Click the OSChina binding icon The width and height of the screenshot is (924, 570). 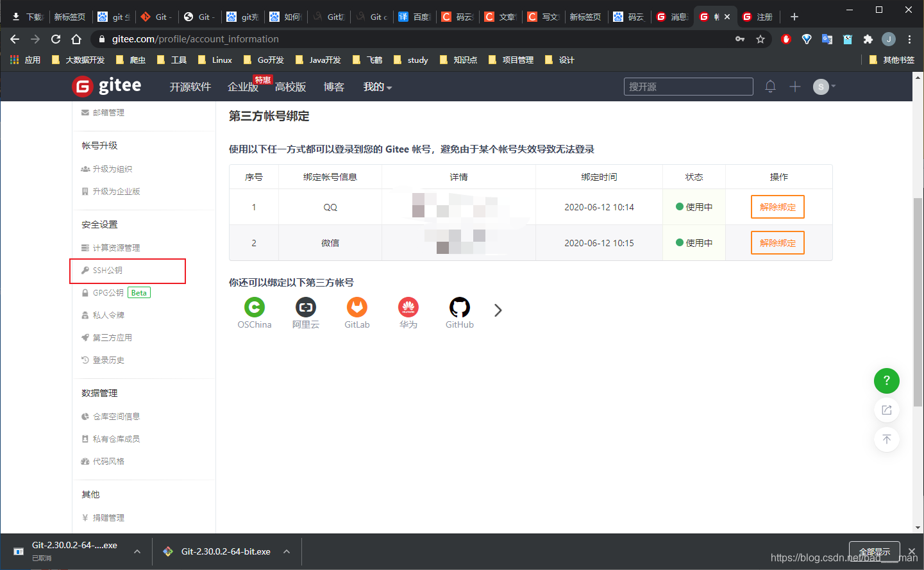(254, 308)
